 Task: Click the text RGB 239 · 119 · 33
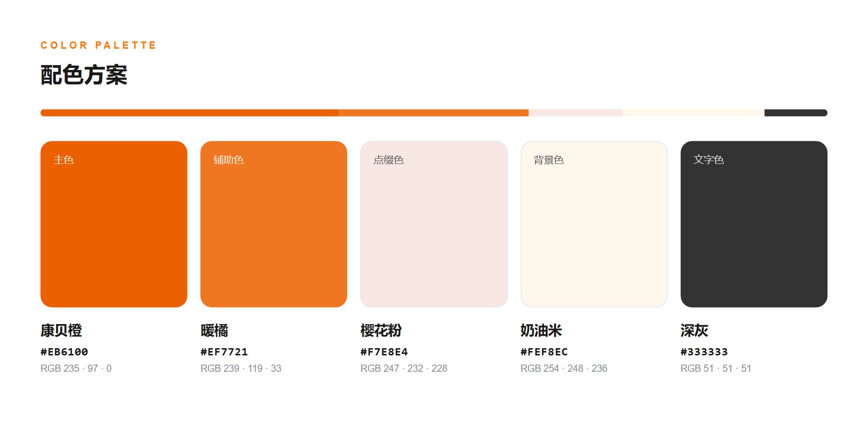241,368
